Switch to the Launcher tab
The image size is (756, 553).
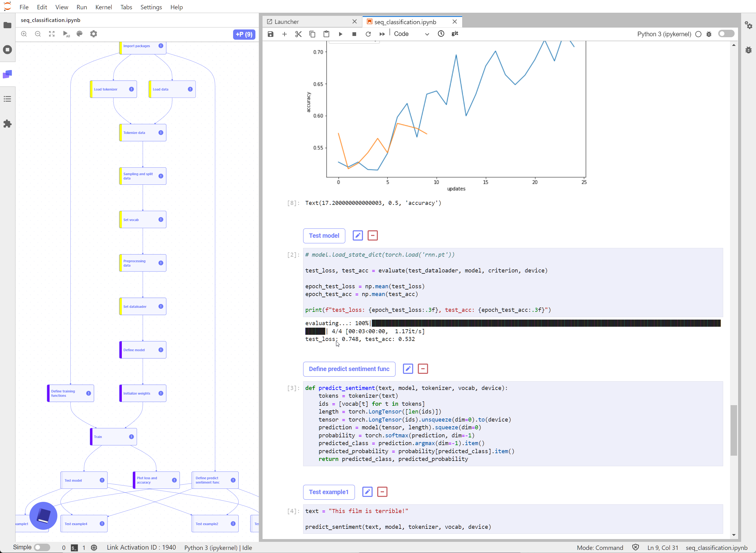point(286,22)
